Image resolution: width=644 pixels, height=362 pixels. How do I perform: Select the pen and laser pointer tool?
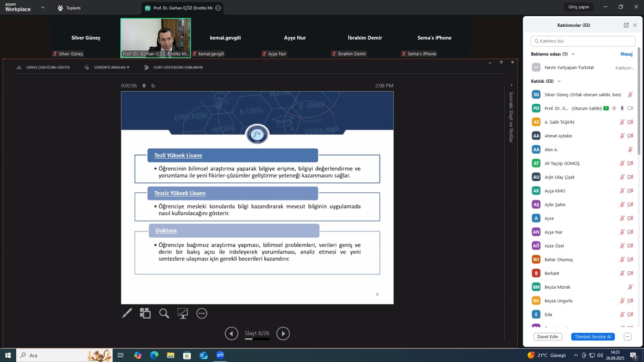pyautogui.click(x=127, y=313)
